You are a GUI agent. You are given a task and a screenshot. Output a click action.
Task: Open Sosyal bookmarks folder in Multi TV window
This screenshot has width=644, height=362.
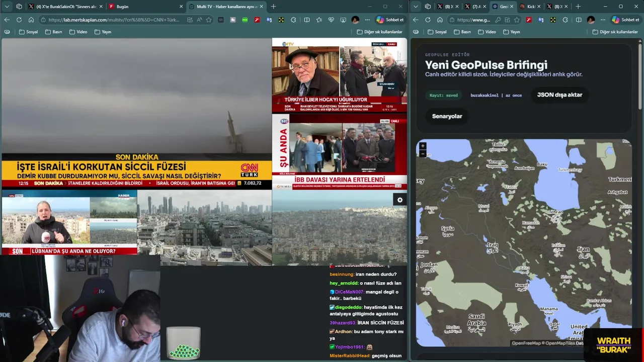click(x=29, y=32)
